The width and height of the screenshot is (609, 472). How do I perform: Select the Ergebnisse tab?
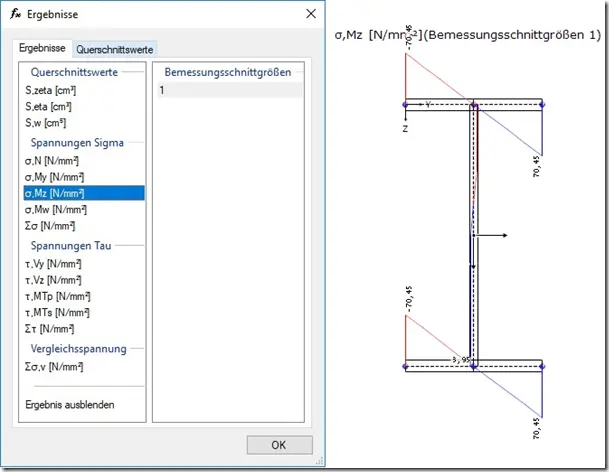click(x=42, y=48)
